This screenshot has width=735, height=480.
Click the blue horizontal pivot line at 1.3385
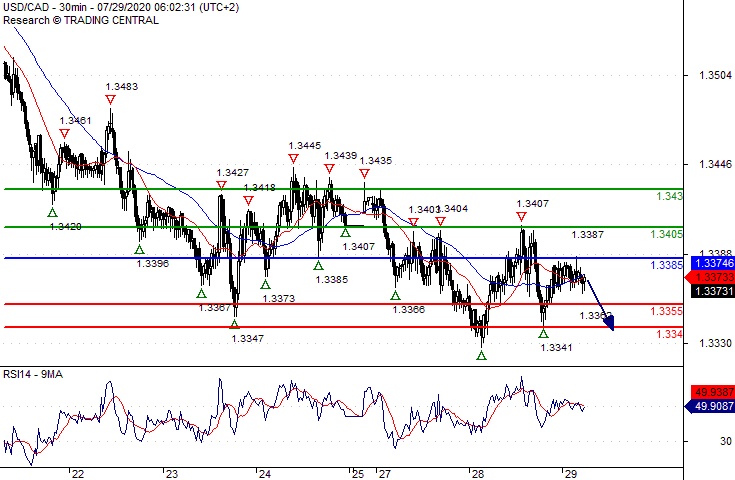344,258
